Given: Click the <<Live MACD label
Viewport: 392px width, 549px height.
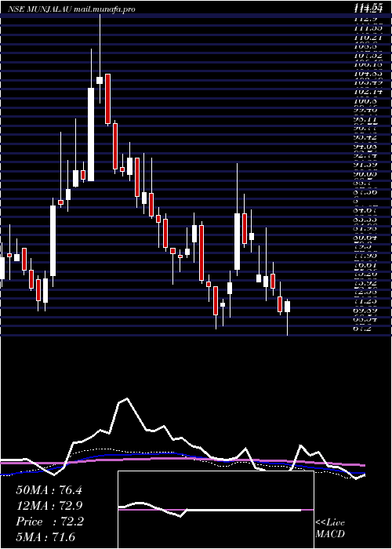Looking at the screenshot, I should (x=330, y=529).
